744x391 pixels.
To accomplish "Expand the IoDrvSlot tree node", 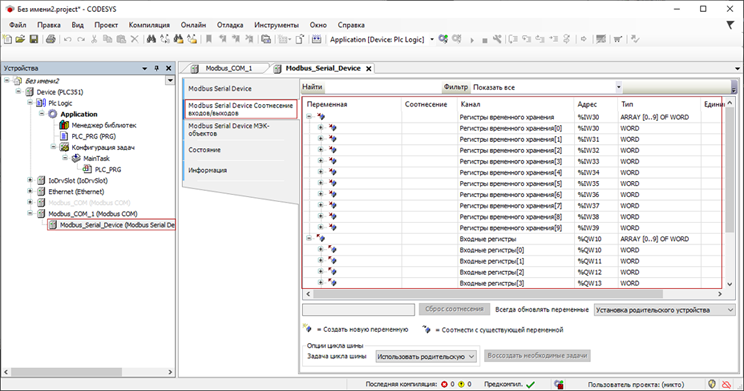I will 30,180.
